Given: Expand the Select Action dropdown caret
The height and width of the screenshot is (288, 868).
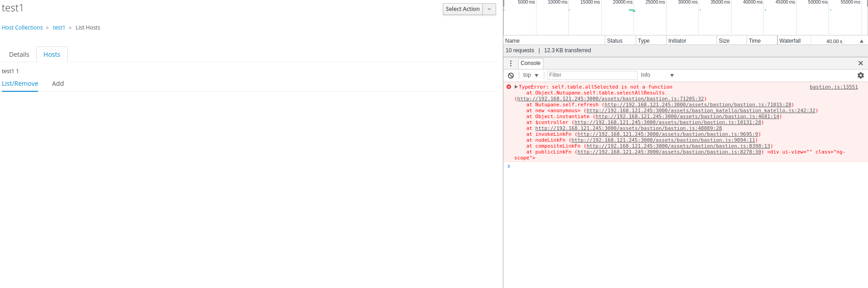Looking at the screenshot, I should coord(489,9).
